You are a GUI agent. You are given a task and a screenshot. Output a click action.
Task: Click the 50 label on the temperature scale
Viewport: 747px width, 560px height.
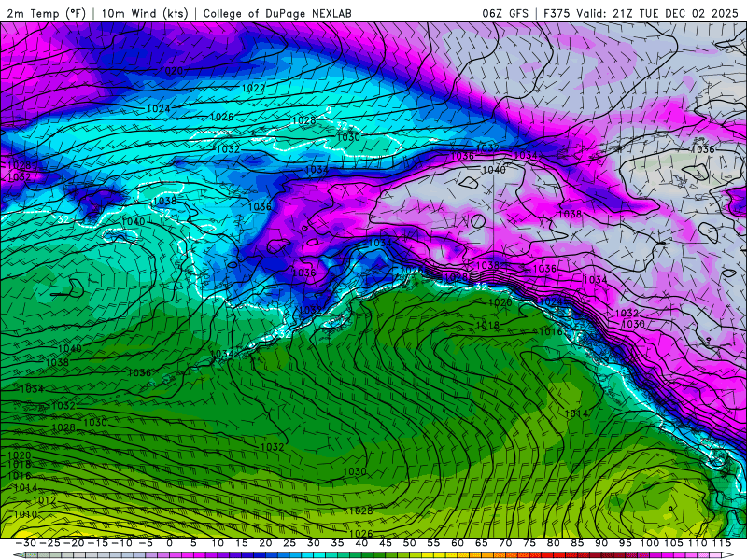point(409,543)
